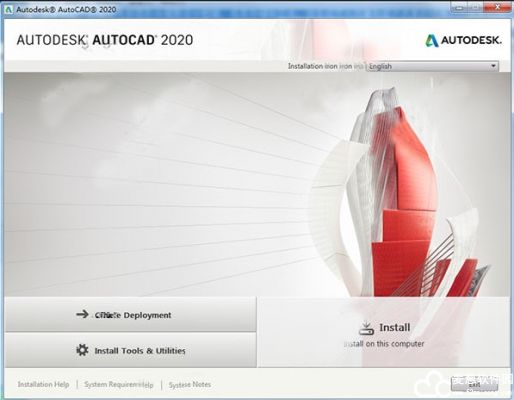
Task: Select the Deployment option
Action: pyautogui.click(x=130, y=314)
